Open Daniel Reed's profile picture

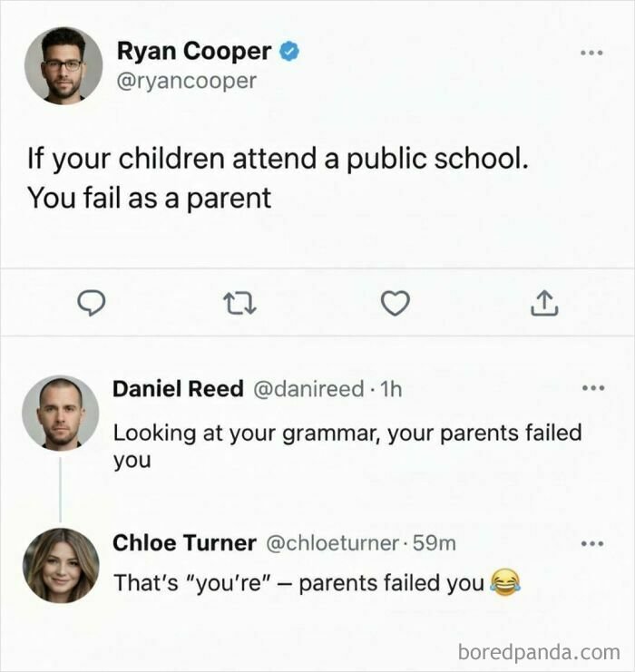point(60,413)
